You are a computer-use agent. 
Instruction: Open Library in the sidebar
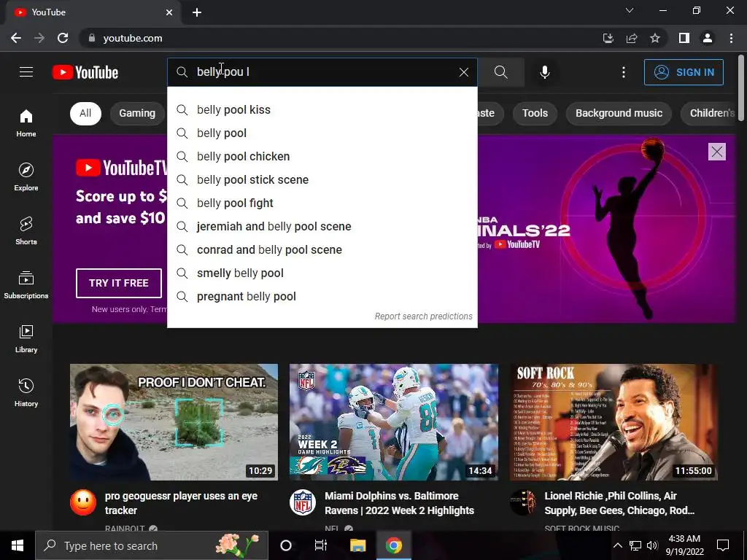coord(26,338)
